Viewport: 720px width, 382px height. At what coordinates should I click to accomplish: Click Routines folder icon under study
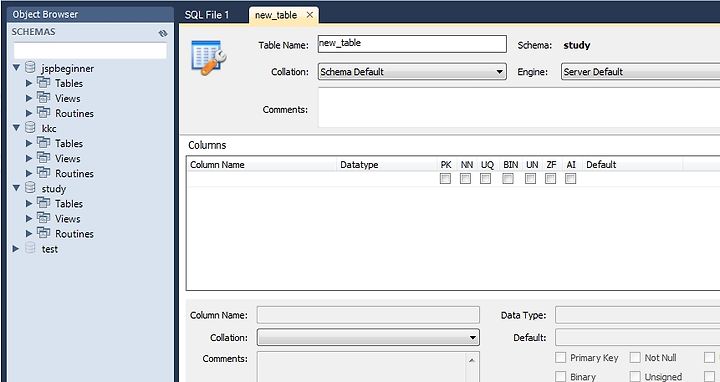(44, 233)
